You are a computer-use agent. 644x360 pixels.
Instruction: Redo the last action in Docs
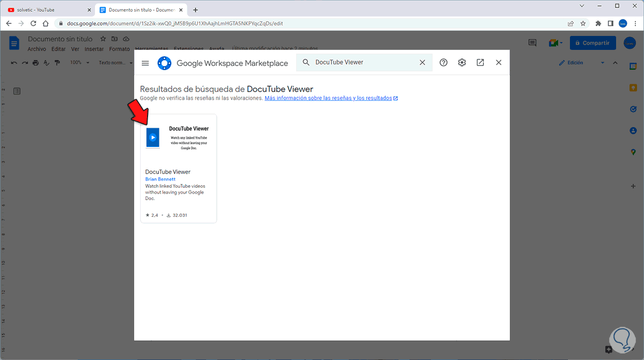pyautogui.click(x=25, y=63)
